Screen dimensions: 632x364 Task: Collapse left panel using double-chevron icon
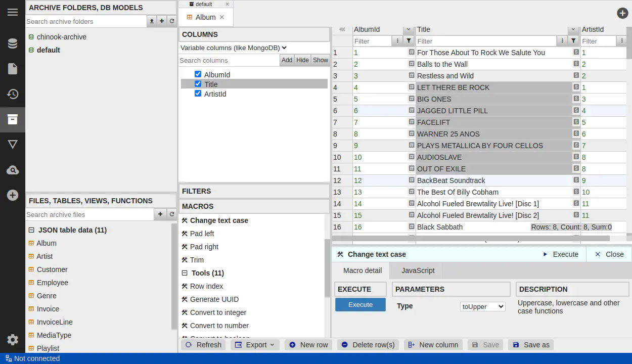342,29
